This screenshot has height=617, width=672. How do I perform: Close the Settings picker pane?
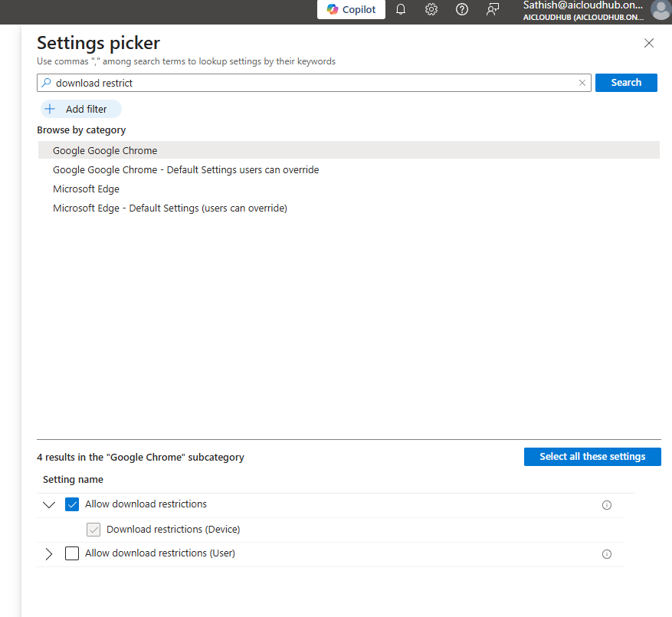point(649,43)
